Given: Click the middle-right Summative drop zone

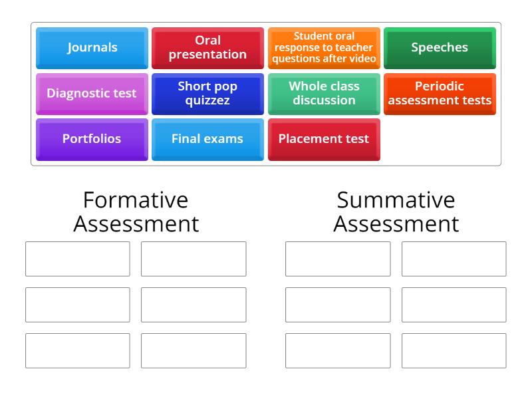Looking at the screenshot, I should point(454,305).
